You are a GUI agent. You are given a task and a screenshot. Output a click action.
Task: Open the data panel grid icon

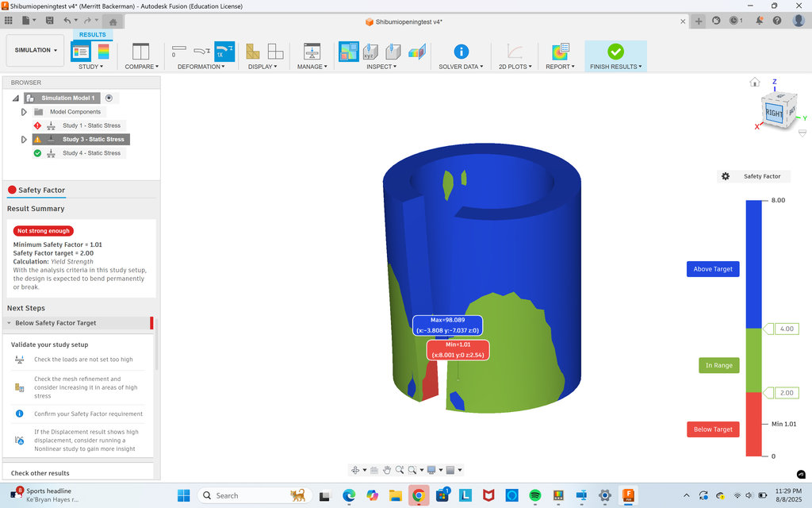point(8,21)
